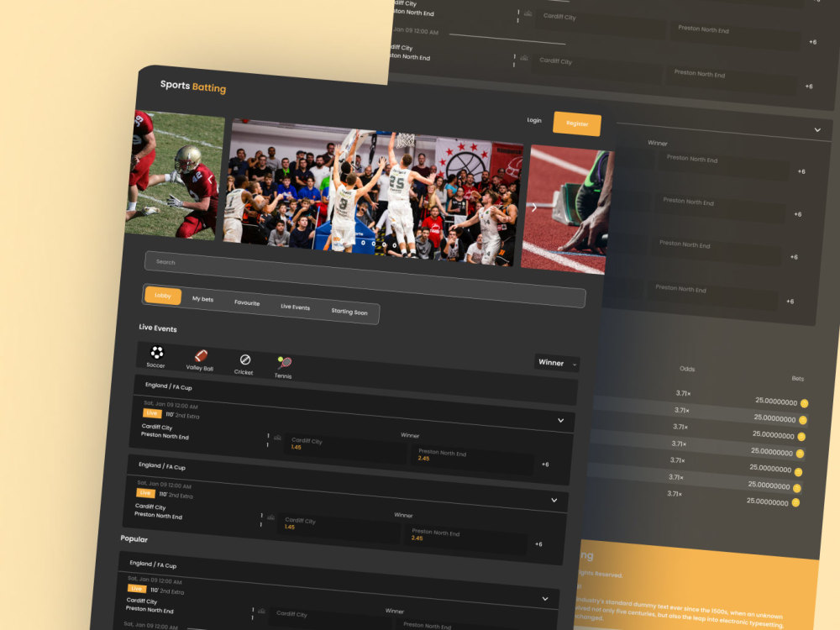Collapse the first England / FA Cup live match
This screenshot has width=840, height=630.
point(560,421)
